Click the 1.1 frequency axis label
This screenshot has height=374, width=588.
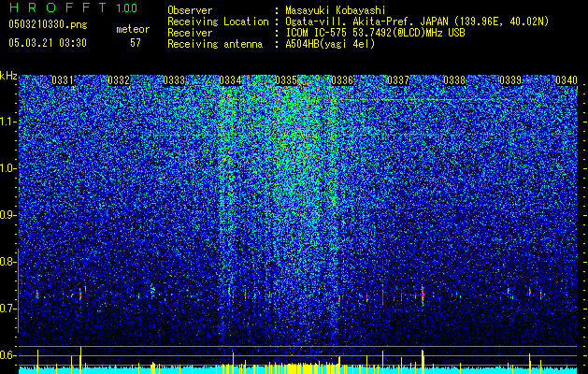(x=8, y=122)
